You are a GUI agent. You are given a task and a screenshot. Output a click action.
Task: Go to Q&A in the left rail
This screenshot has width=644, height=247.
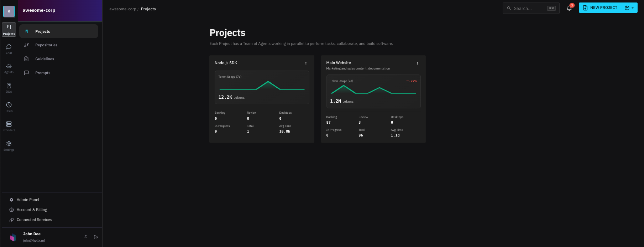coord(9,88)
